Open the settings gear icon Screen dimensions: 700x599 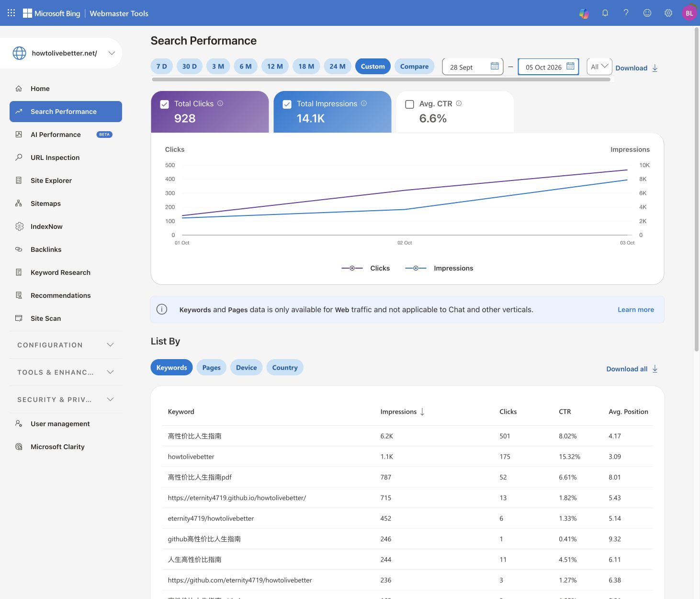[668, 13]
